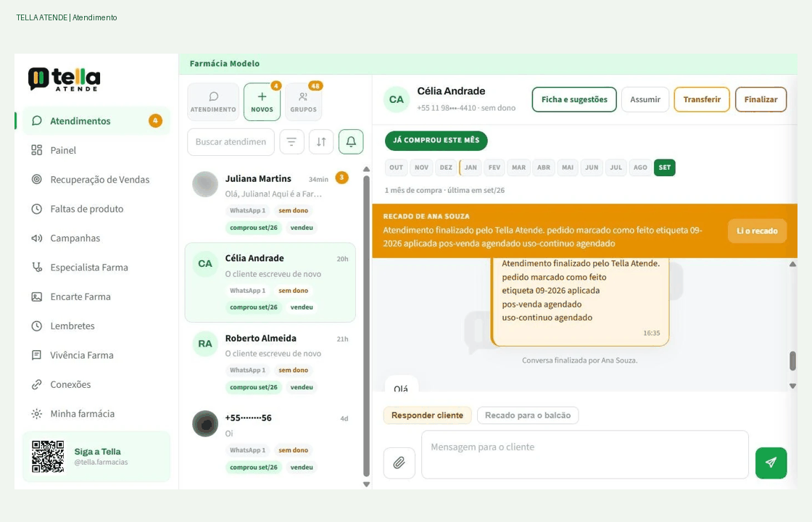Click the Minha farmácia gear icon

click(x=37, y=414)
